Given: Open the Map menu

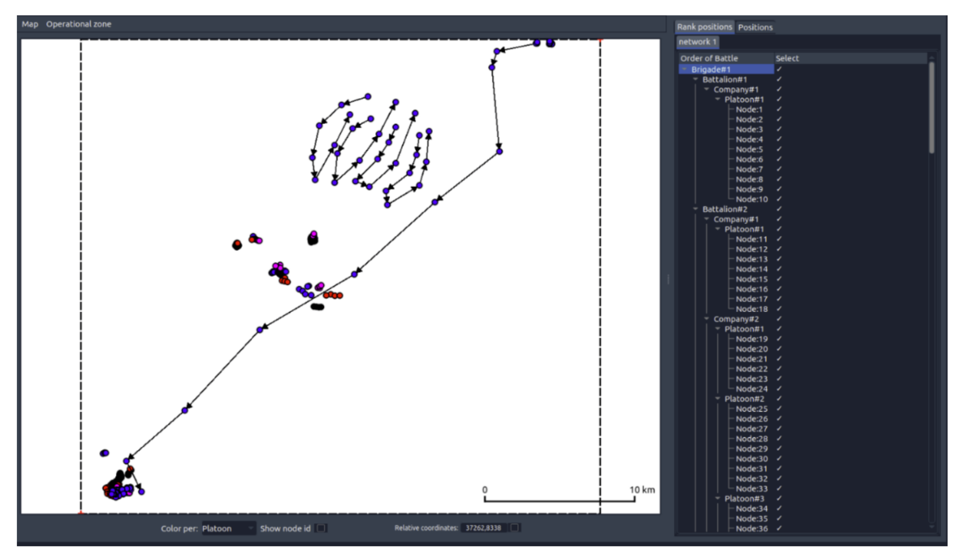Looking at the screenshot, I should [x=30, y=24].
